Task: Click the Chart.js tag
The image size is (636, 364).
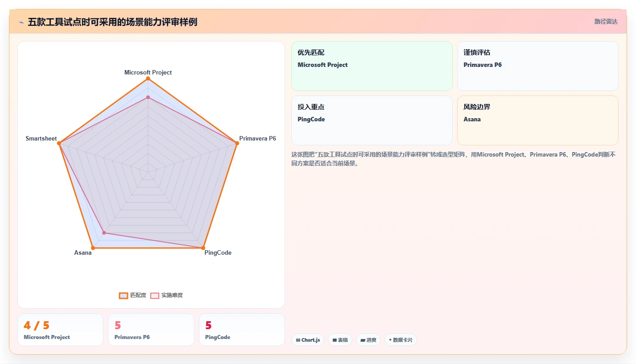Action: click(x=308, y=340)
